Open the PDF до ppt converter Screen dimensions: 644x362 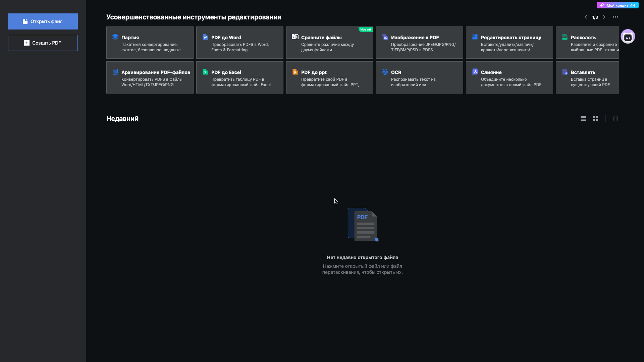[329, 77]
